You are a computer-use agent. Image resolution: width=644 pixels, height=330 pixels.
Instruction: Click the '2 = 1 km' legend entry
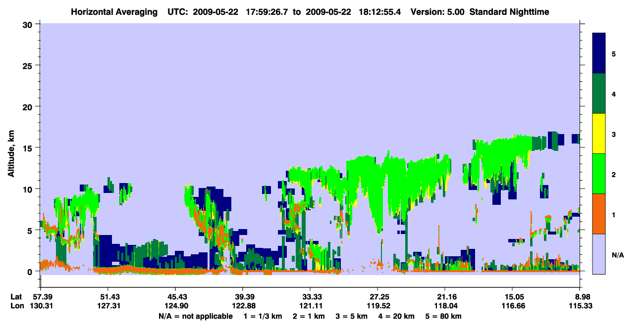308,316
